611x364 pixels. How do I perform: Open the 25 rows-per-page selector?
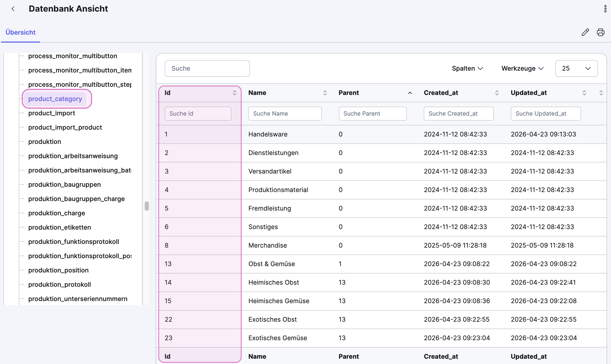(x=576, y=69)
